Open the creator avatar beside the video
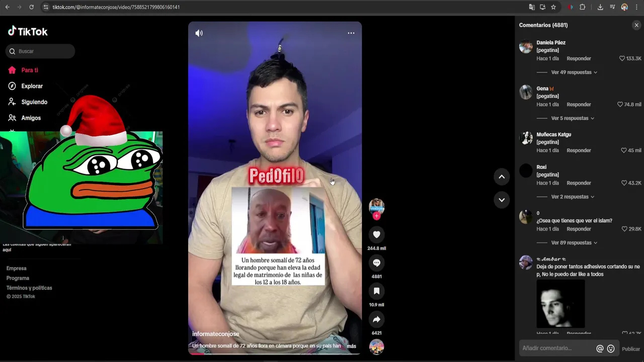Screen dimensions: 644x362 (x=376, y=206)
